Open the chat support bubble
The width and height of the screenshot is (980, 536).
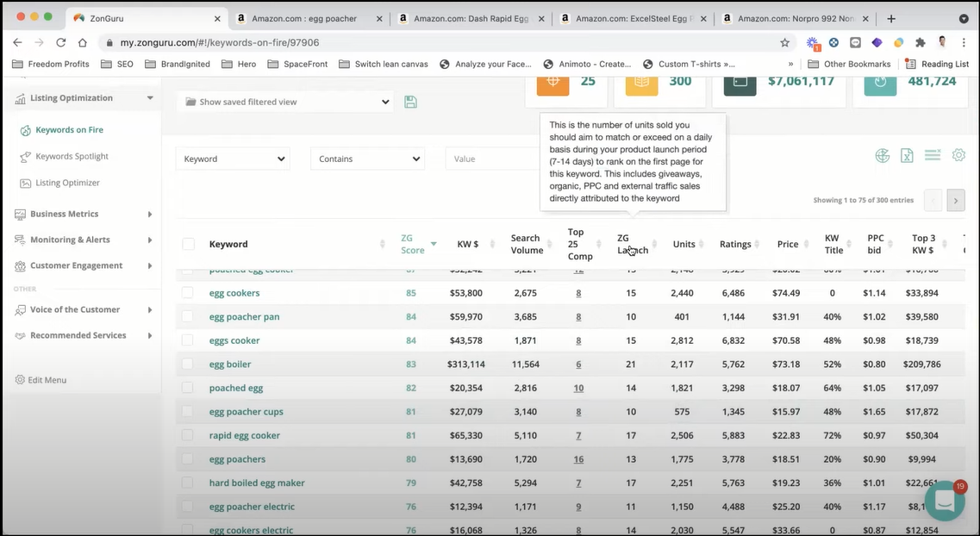tap(945, 501)
